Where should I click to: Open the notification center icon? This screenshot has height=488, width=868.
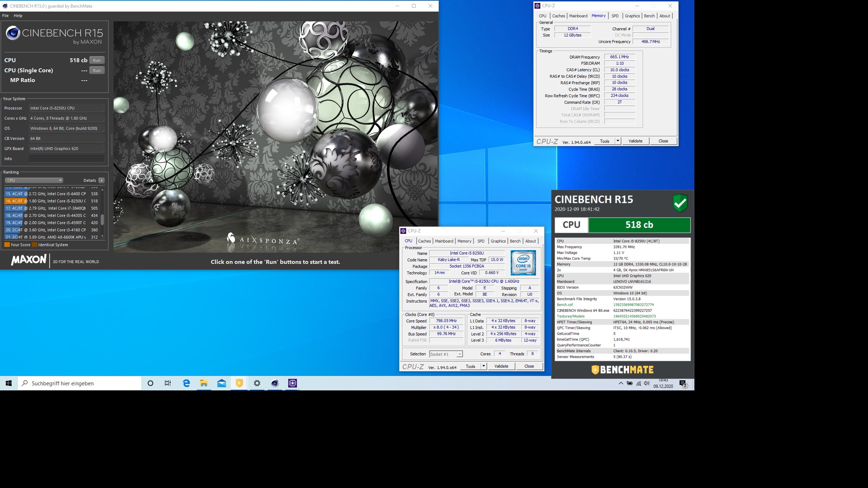point(683,384)
